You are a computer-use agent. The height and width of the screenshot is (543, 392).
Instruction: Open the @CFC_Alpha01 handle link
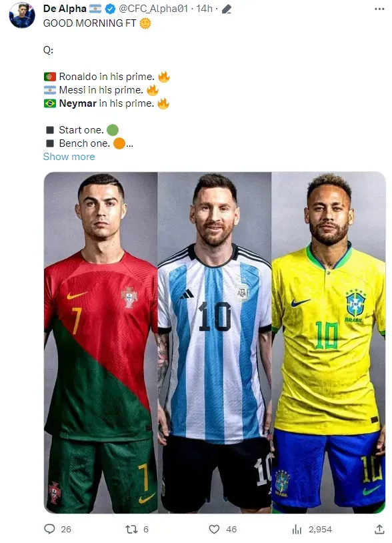tap(153, 9)
